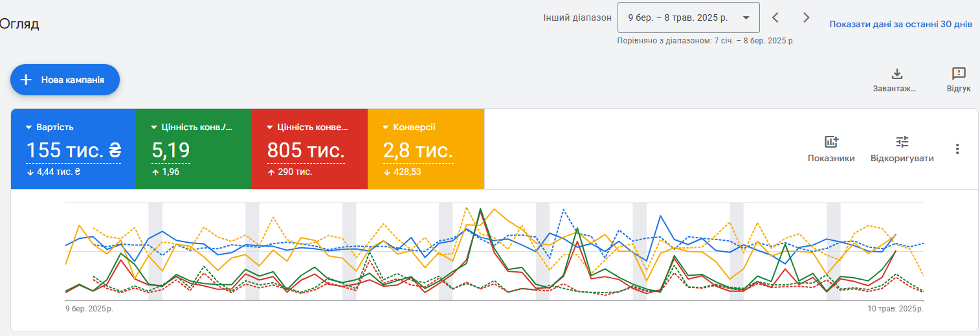Select the red Цінність конверсії scorecard tile
The width and height of the screenshot is (980, 336).
tap(309, 149)
